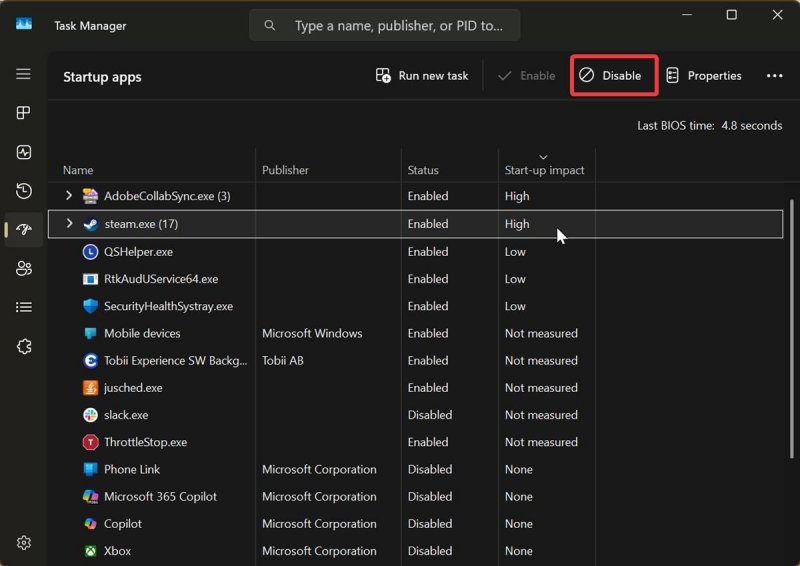Switch to the Performance page icon
Viewport: 800px width, 566px height.
[x=24, y=153]
